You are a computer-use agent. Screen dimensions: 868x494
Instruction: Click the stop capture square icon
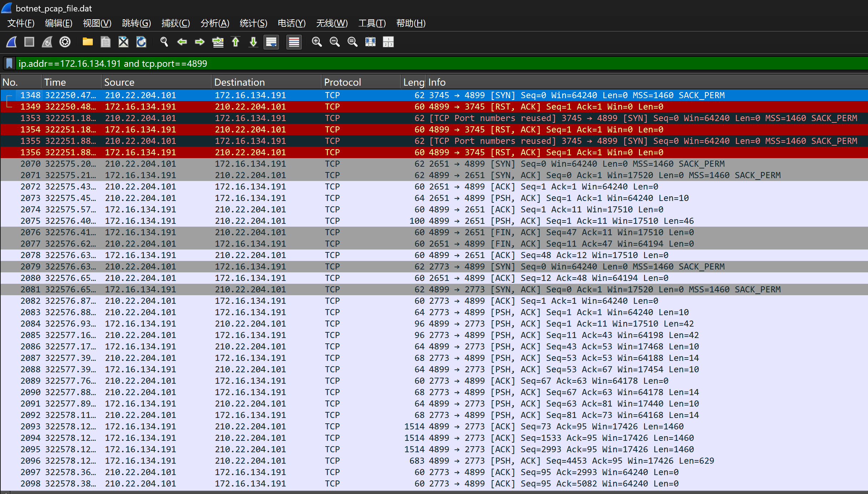pos(29,42)
